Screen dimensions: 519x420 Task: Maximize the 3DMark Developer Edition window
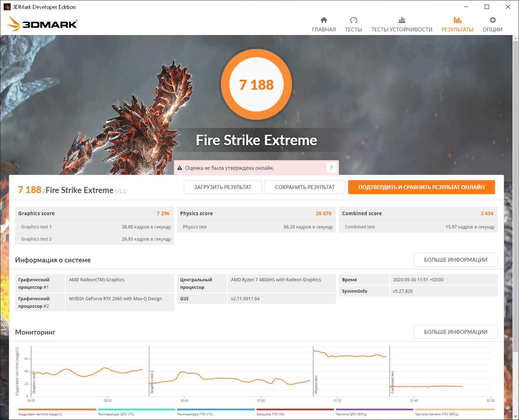(487, 7)
